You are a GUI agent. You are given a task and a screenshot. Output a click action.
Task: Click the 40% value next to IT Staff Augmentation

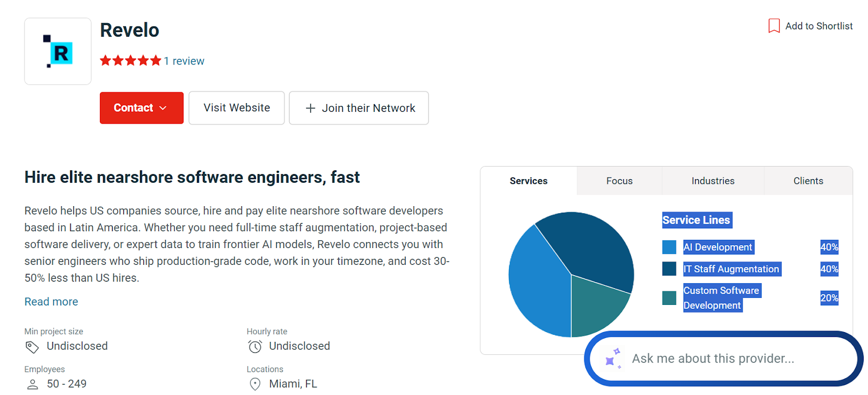tap(829, 269)
